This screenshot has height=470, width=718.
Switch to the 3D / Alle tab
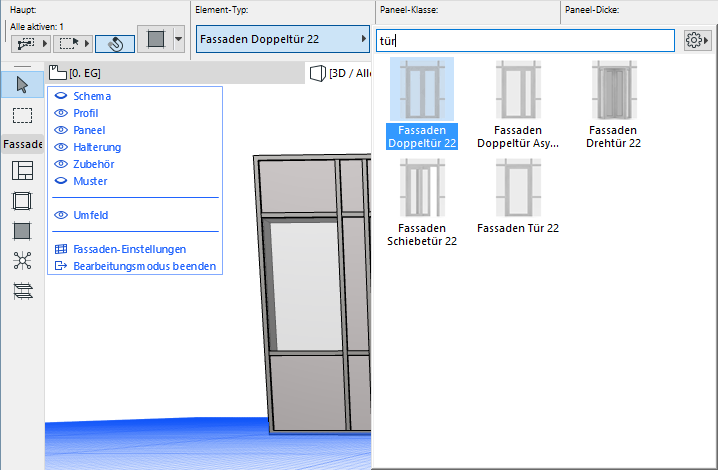pos(340,73)
